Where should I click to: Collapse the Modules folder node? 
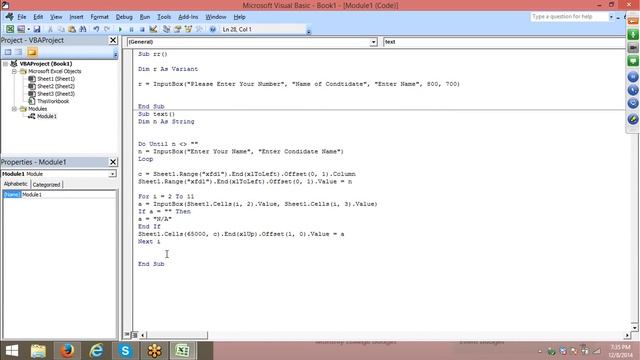pyautogui.click(x=14, y=109)
